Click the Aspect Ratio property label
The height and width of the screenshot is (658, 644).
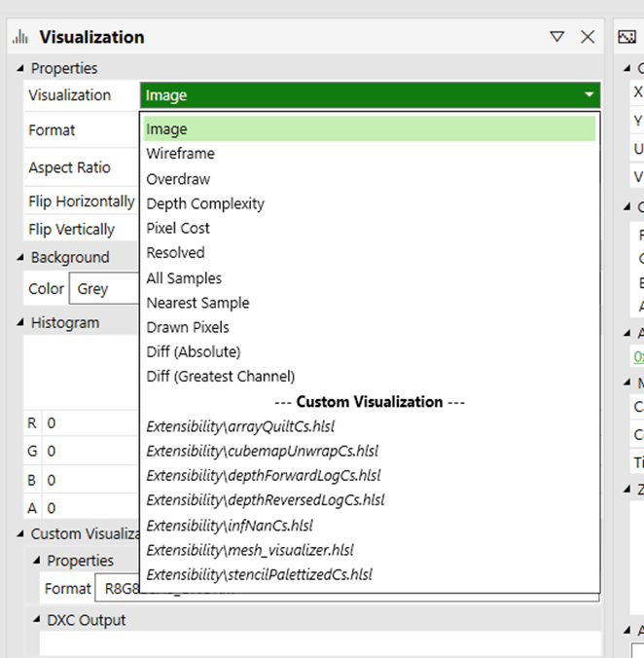69,167
